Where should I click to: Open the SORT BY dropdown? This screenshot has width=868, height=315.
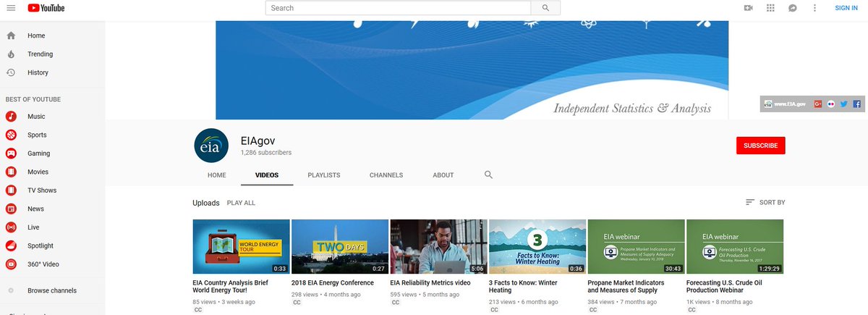[765, 203]
